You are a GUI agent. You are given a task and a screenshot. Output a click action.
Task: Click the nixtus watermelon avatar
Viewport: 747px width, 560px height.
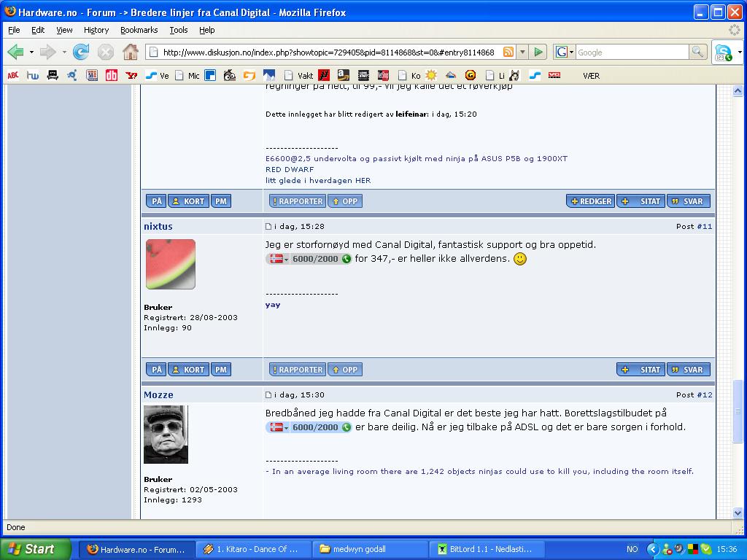click(171, 264)
